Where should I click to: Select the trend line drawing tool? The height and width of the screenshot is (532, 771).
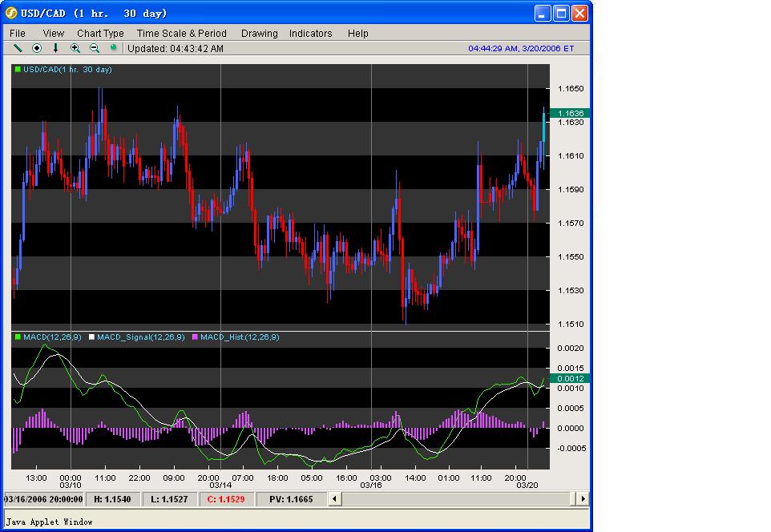point(18,48)
